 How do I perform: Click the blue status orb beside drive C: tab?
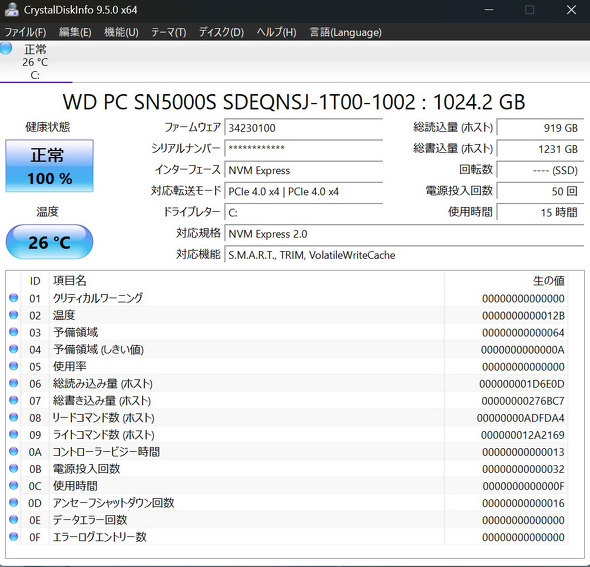(x=6, y=48)
